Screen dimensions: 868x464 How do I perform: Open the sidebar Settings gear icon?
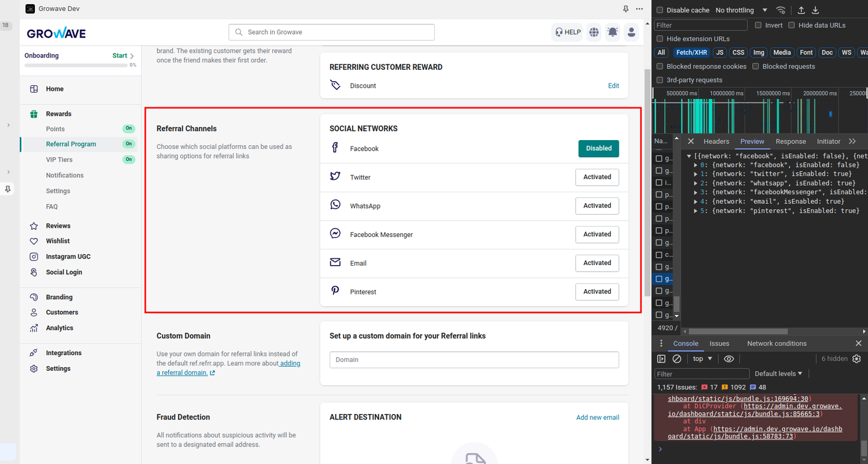tap(34, 368)
